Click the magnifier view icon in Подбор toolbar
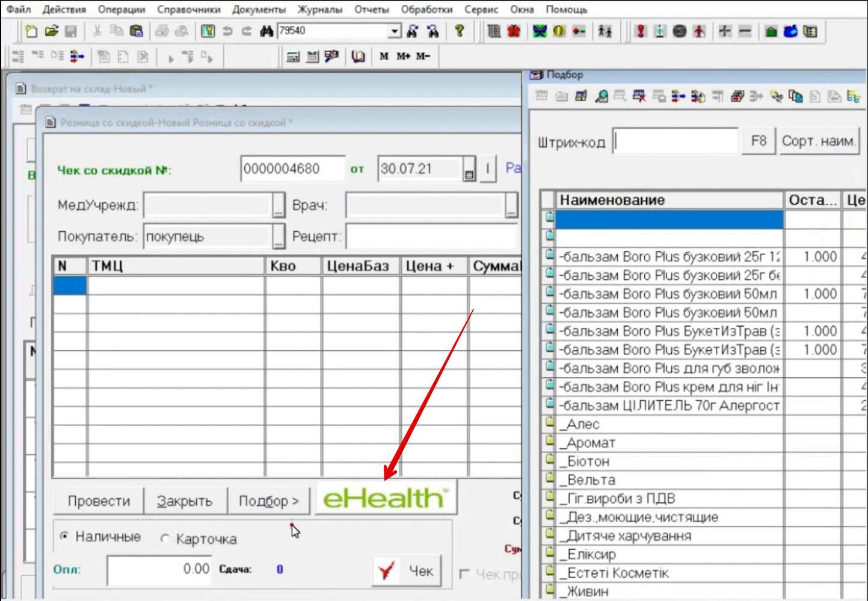868x601 pixels. (x=601, y=96)
